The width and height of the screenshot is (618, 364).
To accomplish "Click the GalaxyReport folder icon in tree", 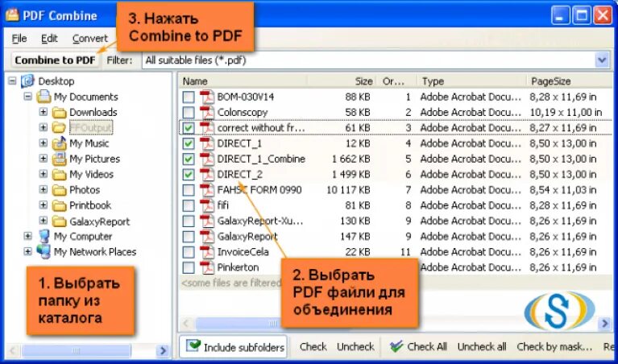I will (x=59, y=221).
